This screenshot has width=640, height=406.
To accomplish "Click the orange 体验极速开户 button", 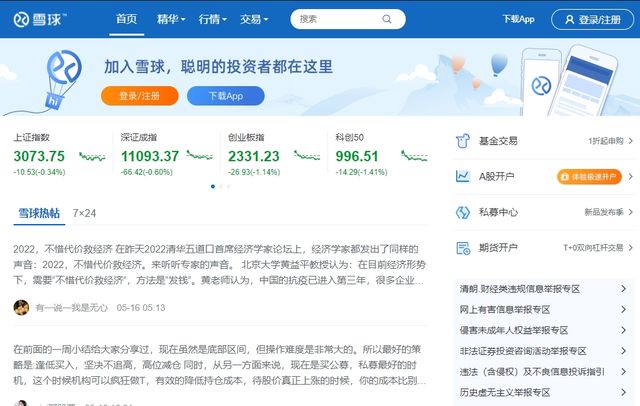I will (589, 177).
